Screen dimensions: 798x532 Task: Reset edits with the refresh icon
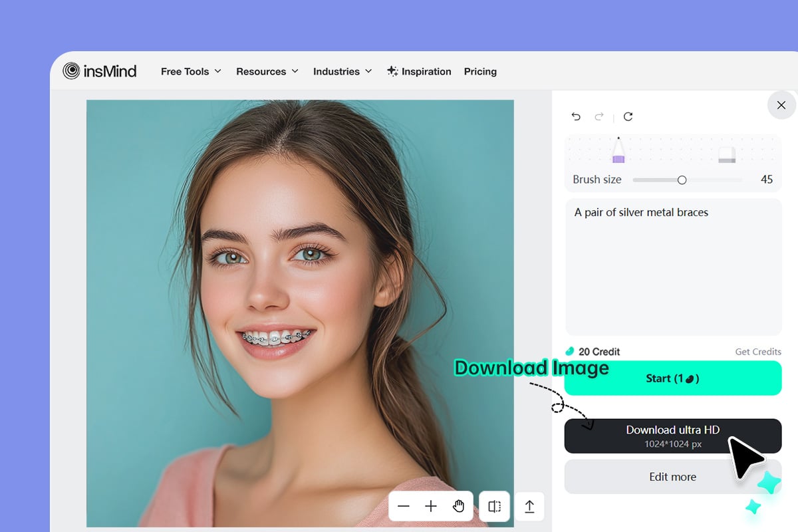(628, 116)
